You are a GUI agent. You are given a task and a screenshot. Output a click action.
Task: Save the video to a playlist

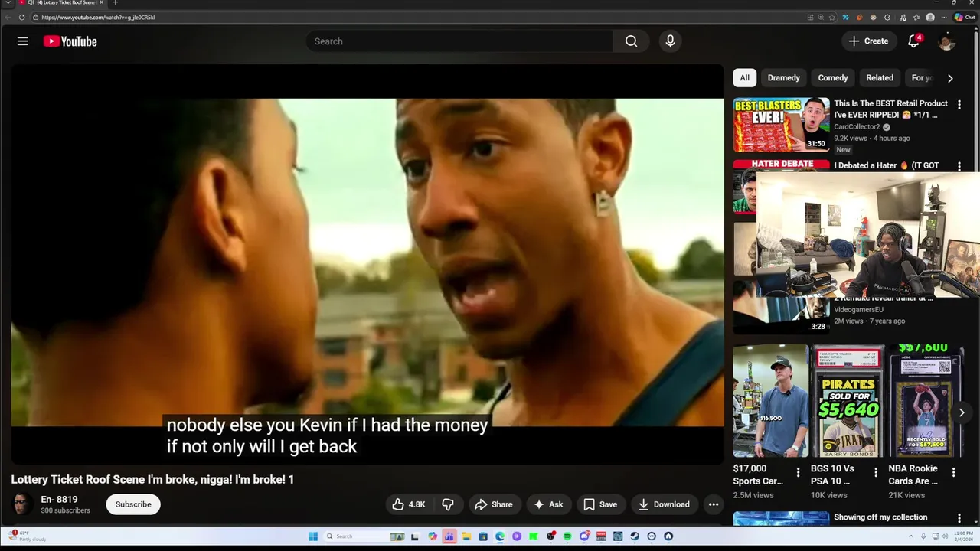(x=599, y=504)
